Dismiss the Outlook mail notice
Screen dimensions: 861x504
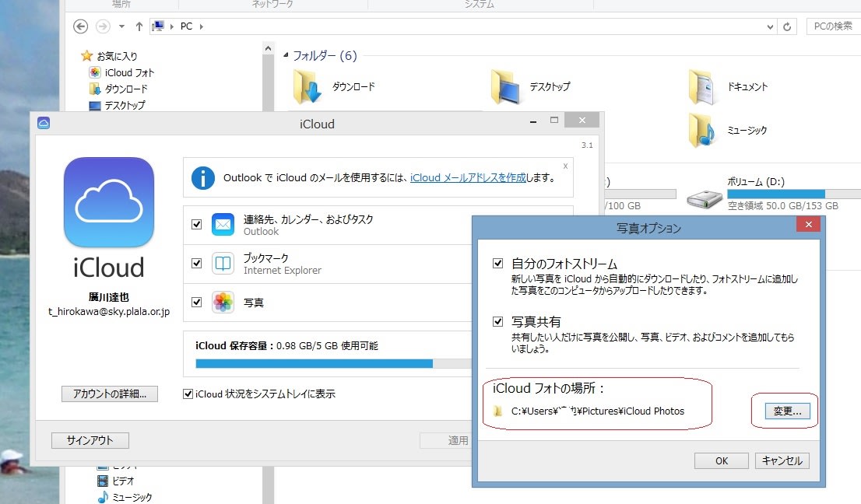tap(566, 166)
